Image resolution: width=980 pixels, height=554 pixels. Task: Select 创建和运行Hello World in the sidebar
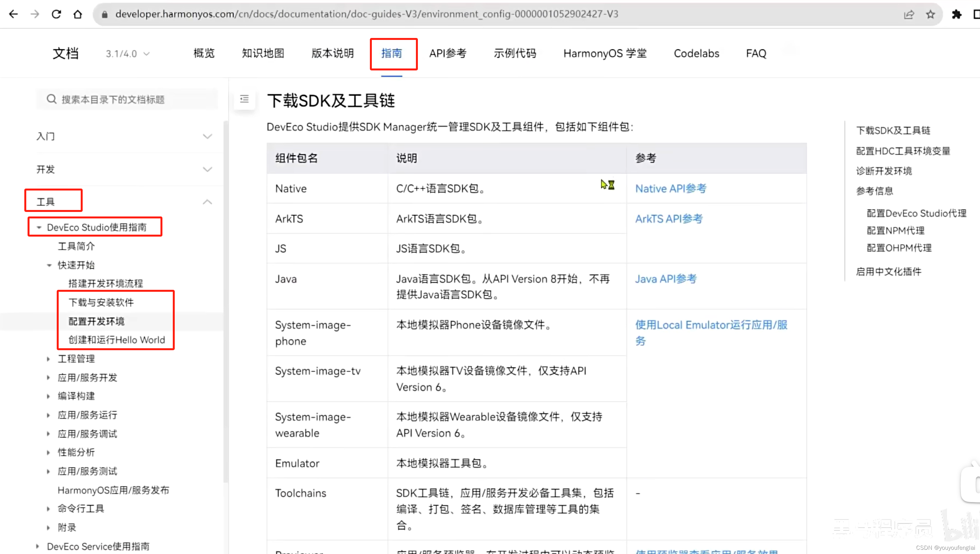click(x=117, y=339)
